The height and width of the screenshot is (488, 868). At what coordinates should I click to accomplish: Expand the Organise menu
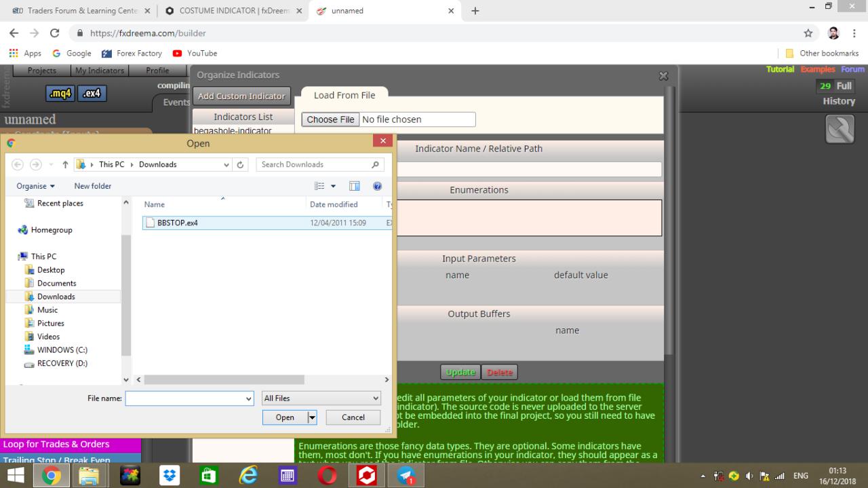click(36, 186)
